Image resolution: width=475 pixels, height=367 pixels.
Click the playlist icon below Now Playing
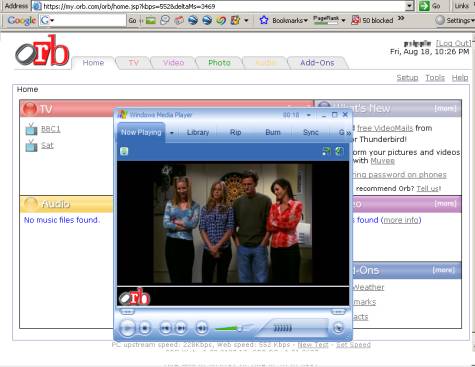click(124, 151)
